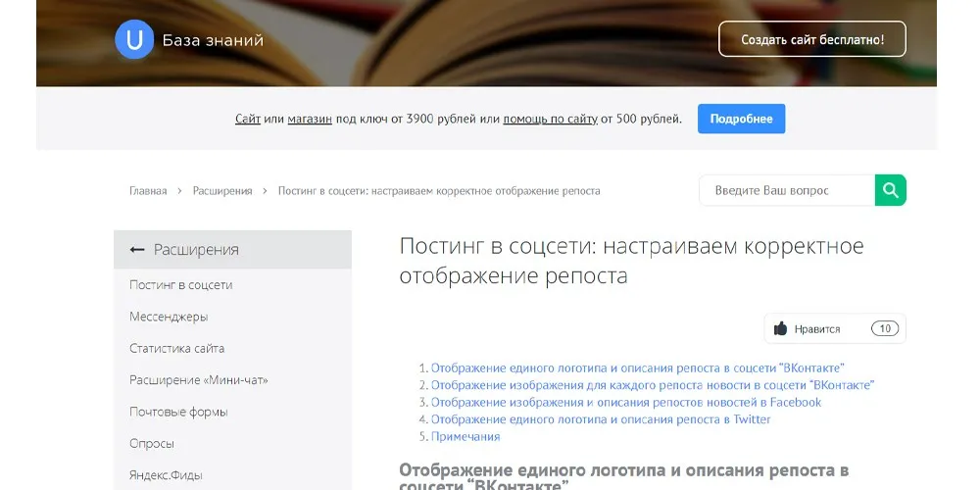
Task: Go to Расширения in breadcrumbs
Action: (222, 191)
